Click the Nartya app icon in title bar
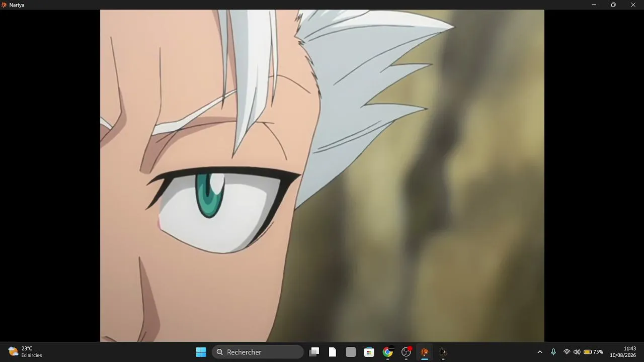 point(4,5)
